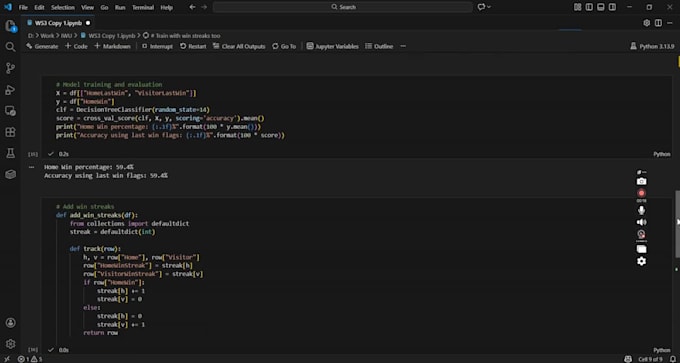The width and height of the screenshot is (680, 363).
Task: Open notebook toolbar overflow menu
Action: coord(403,46)
